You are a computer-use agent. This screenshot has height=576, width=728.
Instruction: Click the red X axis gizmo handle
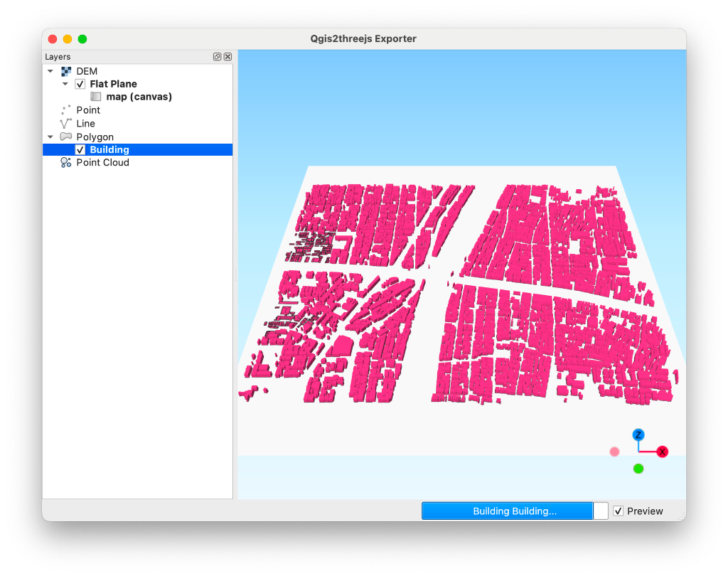point(663,452)
